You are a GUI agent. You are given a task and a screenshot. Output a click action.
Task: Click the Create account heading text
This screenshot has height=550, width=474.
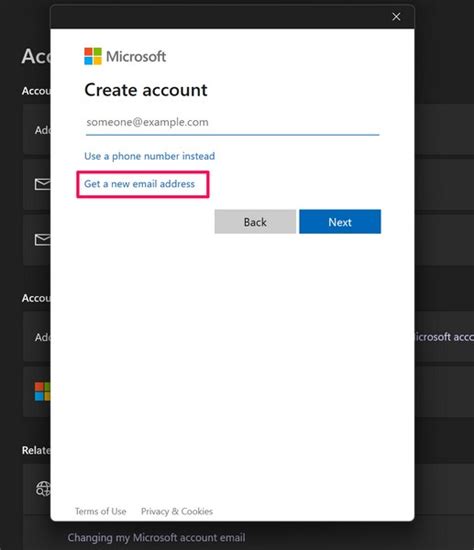[146, 90]
